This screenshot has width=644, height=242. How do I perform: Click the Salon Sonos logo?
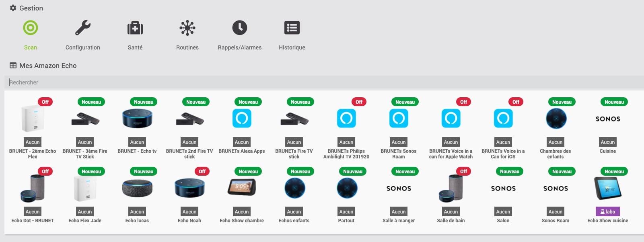click(x=503, y=189)
